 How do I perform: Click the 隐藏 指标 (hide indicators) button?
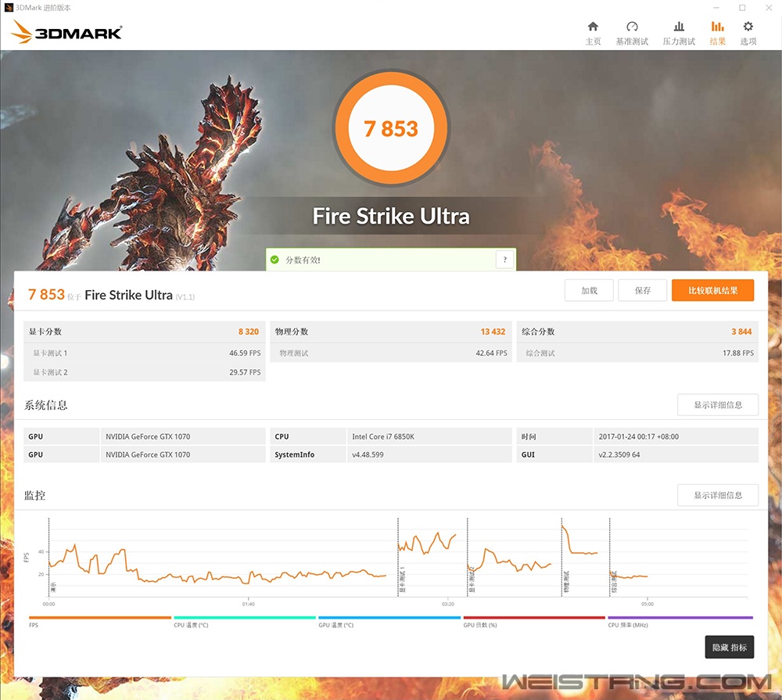point(729,647)
